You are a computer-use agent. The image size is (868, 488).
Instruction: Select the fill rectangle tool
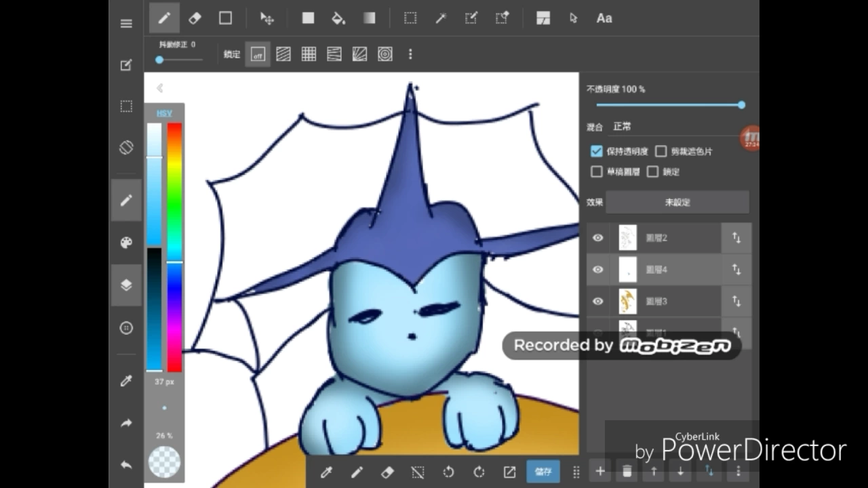(308, 18)
